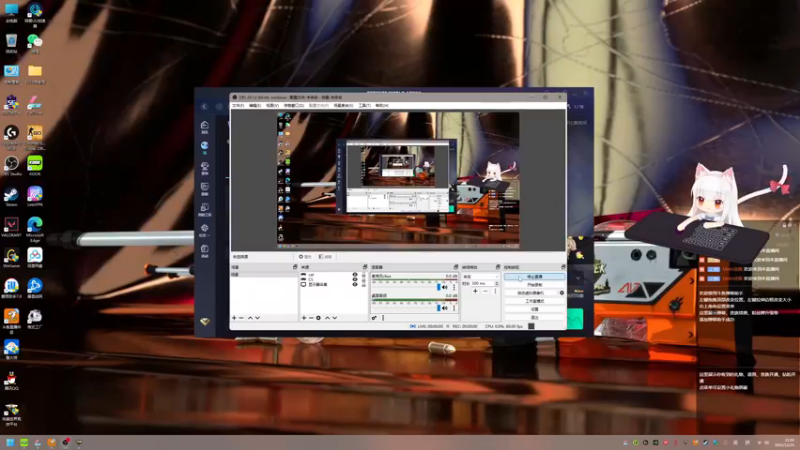Open the 帮助(H) Help menu
The height and width of the screenshot is (450, 800).
[x=382, y=106]
